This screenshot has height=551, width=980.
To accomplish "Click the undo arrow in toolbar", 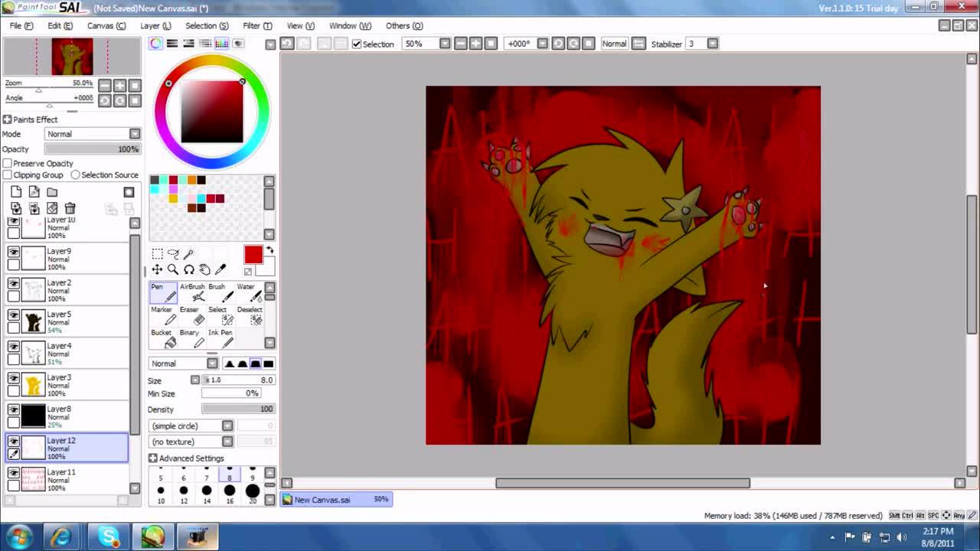I will [287, 44].
